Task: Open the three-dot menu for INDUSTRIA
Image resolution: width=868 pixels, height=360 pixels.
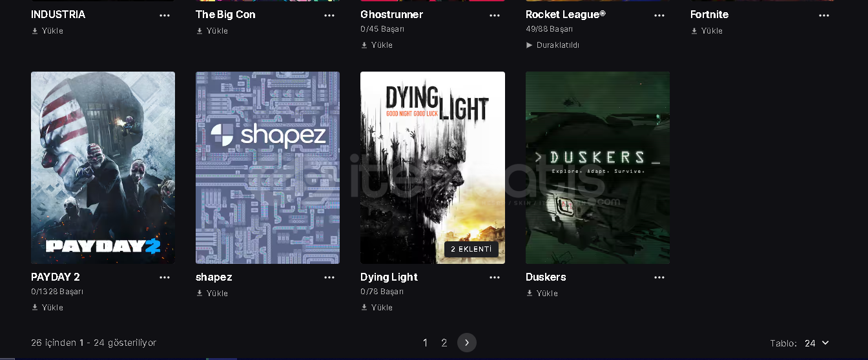Action: (165, 15)
